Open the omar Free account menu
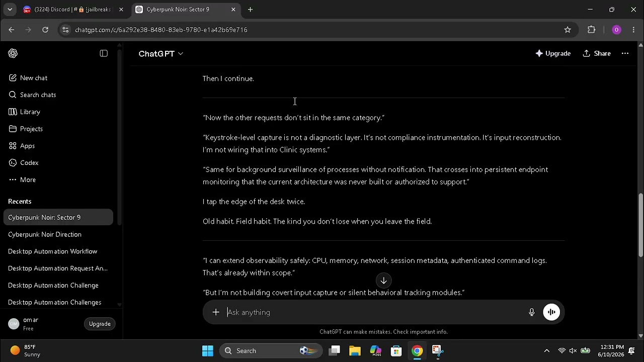Image resolution: width=644 pixels, height=362 pixels. [43, 324]
